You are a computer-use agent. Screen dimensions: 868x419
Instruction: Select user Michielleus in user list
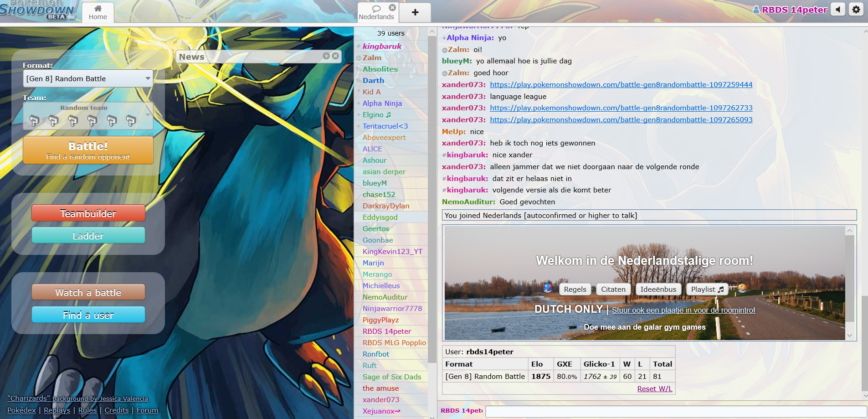pyautogui.click(x=391, y=285)
